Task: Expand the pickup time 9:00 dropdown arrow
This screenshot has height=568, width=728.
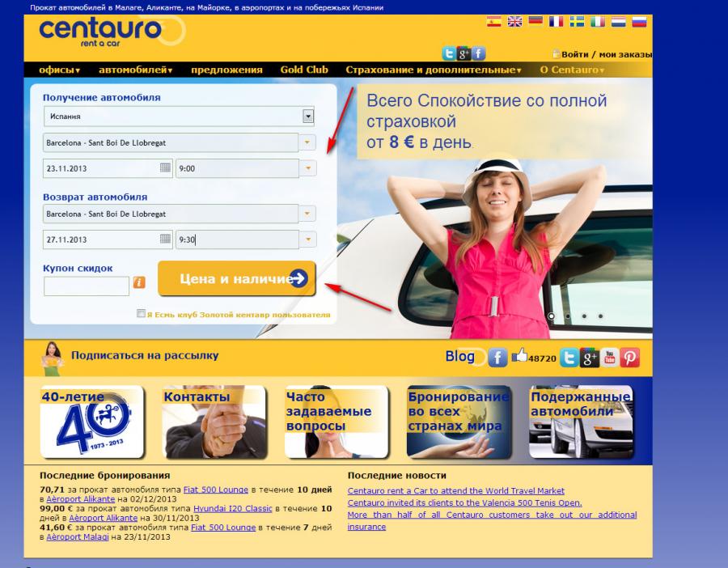Action: [x=308, y=168]
